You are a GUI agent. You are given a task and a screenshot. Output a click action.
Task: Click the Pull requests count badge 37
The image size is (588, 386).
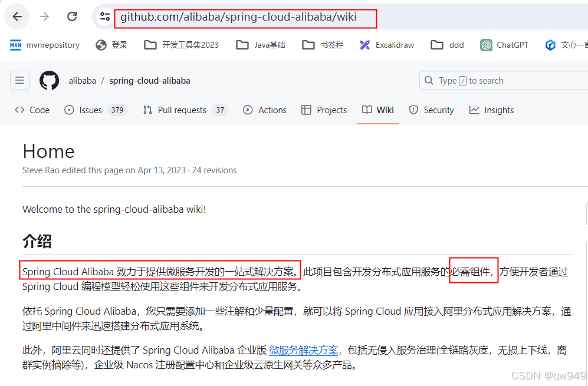click(220, 110)
